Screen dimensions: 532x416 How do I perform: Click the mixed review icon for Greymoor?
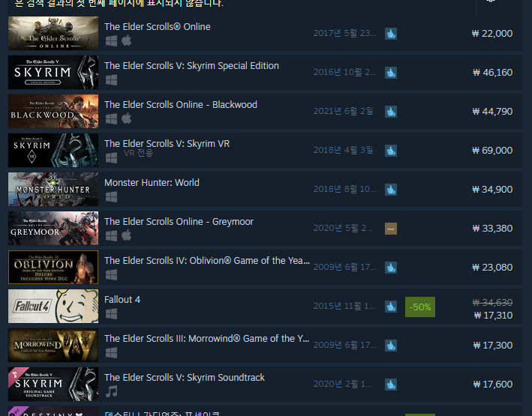point(391,229)
